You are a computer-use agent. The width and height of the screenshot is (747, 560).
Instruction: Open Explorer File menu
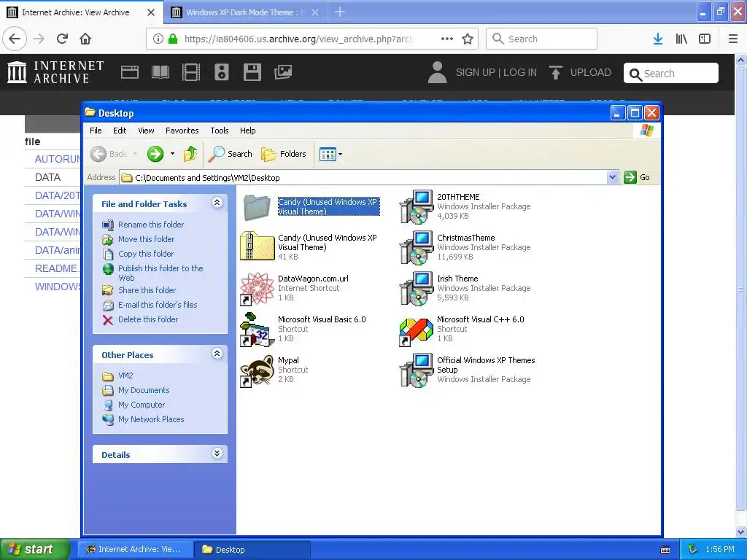click(96, 131)
